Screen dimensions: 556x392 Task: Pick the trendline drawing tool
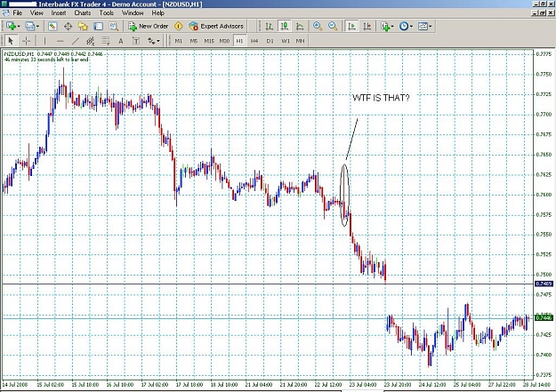[x=76, y=41]
